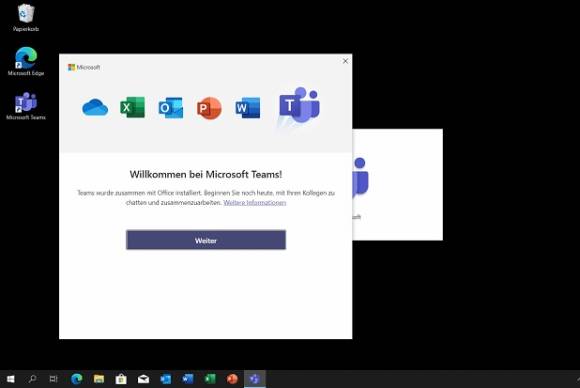Click the Word icon in welcome dialog
The width and height of the screenshot is (580, 388).
pos(247,108)
